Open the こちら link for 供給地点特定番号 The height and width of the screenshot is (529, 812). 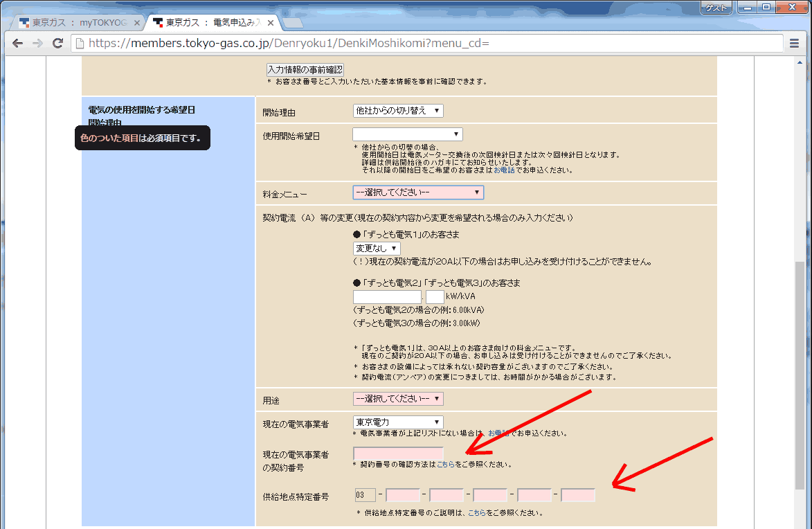click(x=477, y=513)
